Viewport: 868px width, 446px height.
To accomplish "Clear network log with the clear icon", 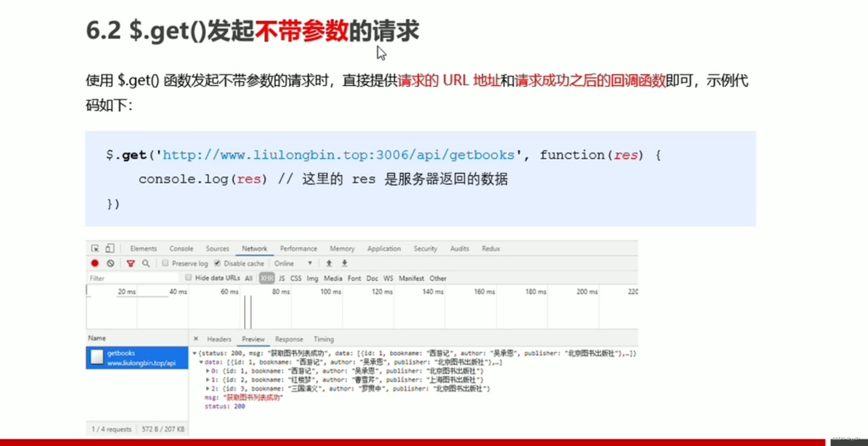I will (x=111, y=263).
